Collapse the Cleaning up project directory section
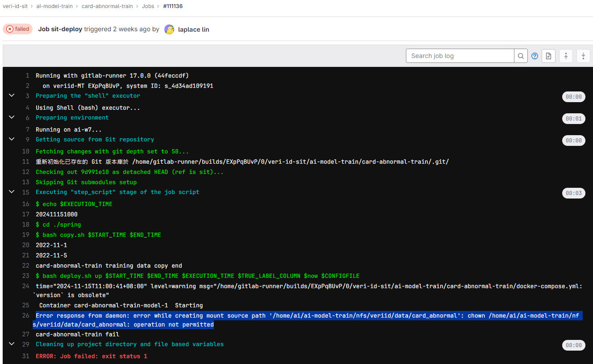The width and height of the screenshot is (593, 364). (x=12, y=344)
